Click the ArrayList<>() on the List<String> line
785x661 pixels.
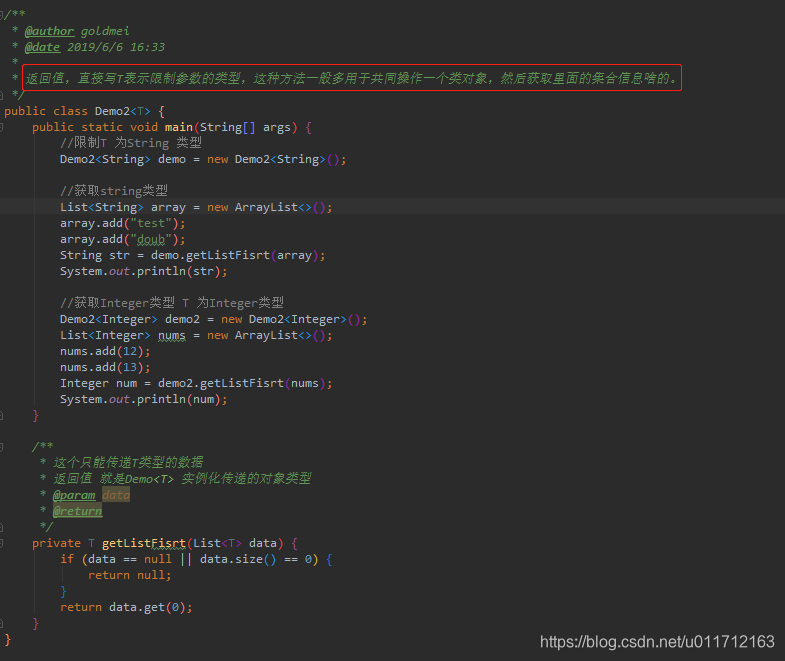pyautogui.click(x=280, y=207)
